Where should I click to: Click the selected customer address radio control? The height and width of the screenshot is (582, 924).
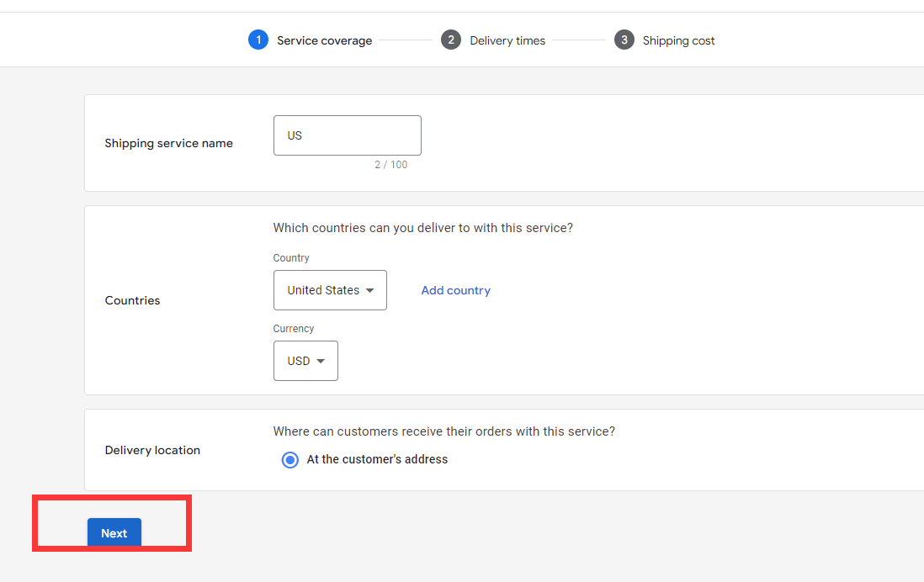point(289,459)
